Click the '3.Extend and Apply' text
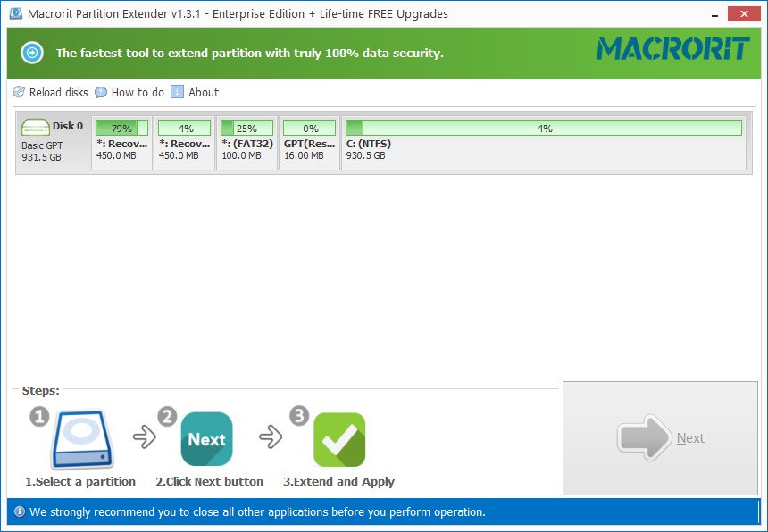This screenshot has width=768, height=532. click(x=338, y=482)
